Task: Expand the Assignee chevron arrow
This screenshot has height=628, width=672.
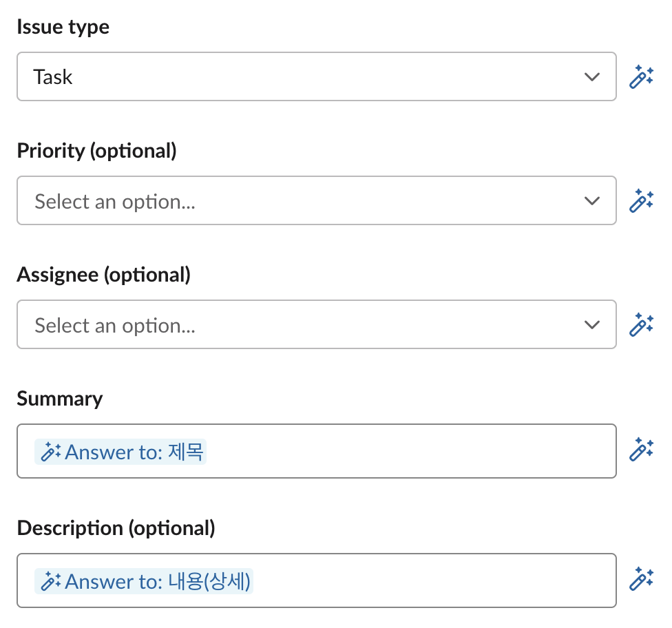Action: (x=591, y=324)
